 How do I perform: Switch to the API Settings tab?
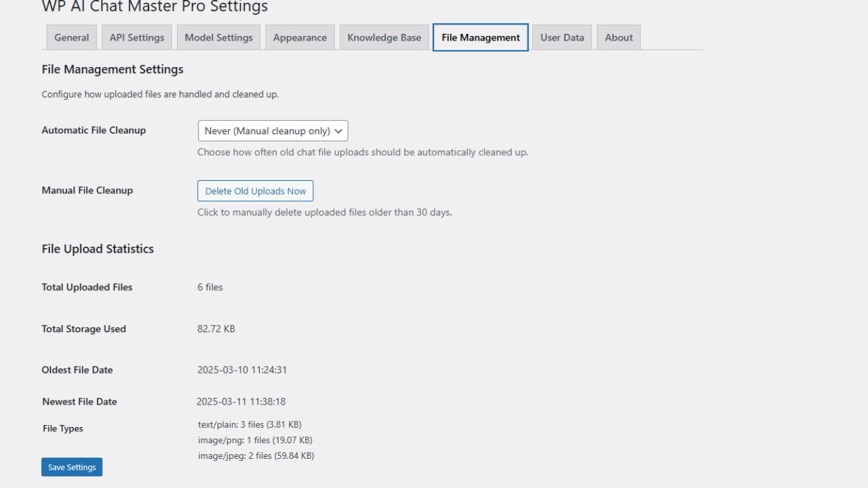137,37
